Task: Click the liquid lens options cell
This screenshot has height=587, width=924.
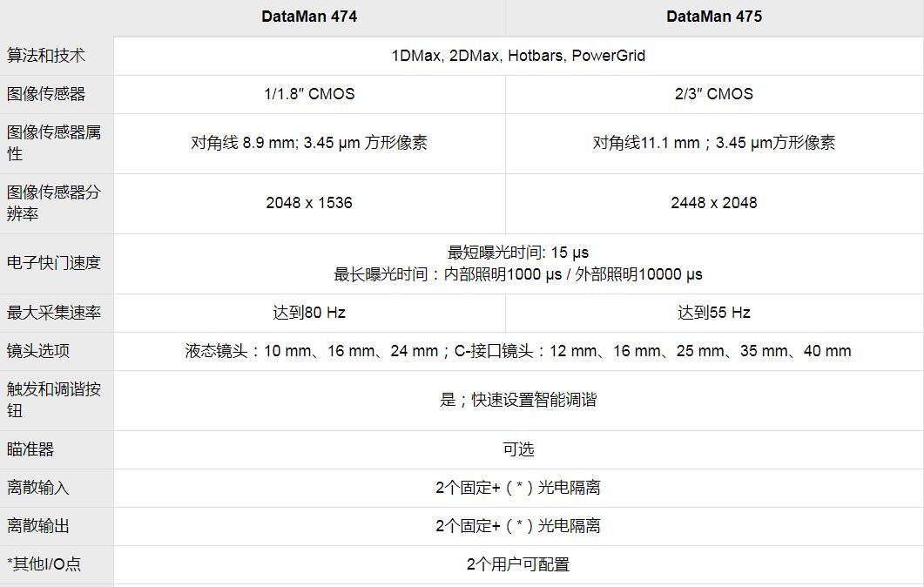Action: (x=519, y=351)
